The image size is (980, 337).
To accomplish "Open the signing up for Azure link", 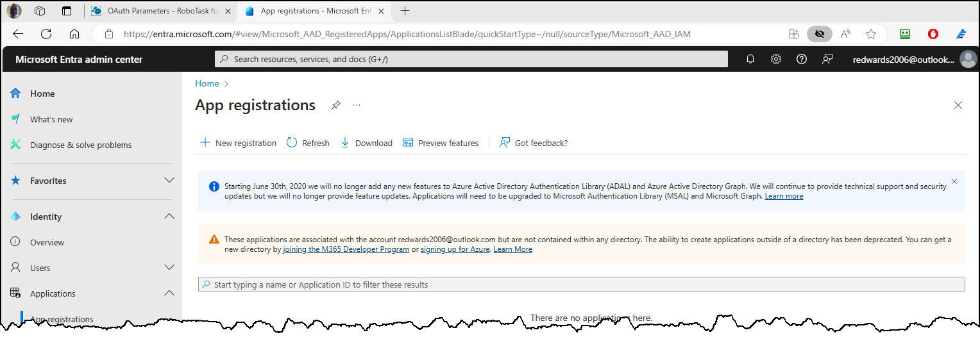I will tap(455, 249).
